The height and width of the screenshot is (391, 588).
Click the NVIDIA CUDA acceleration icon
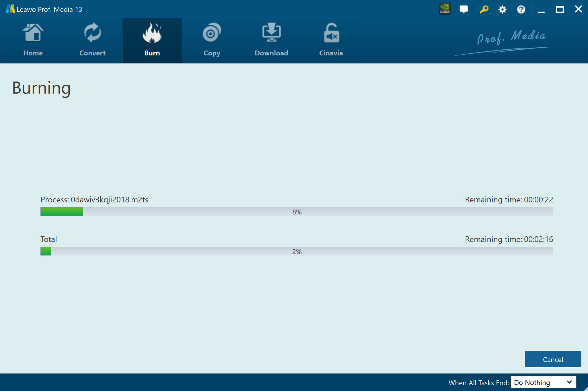(445, 9)
